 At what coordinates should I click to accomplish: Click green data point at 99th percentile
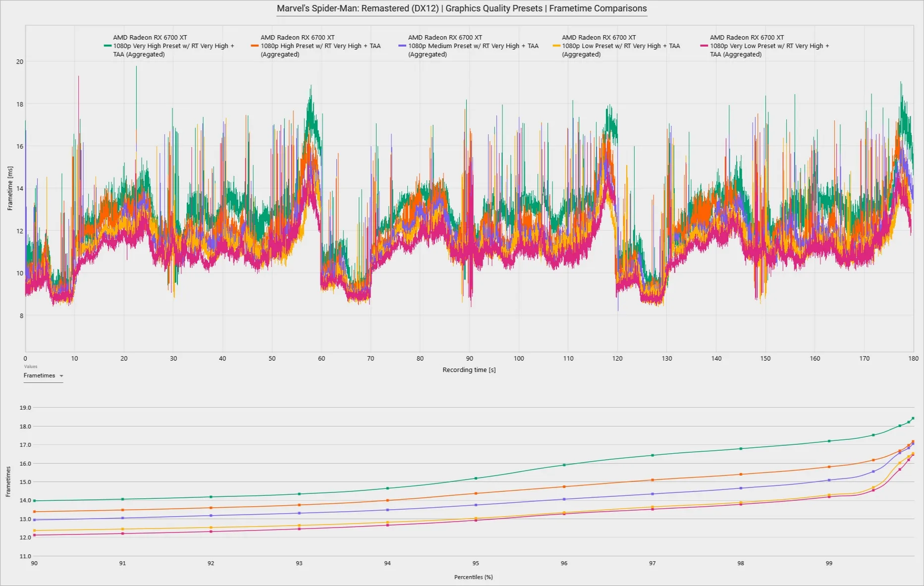829,441
